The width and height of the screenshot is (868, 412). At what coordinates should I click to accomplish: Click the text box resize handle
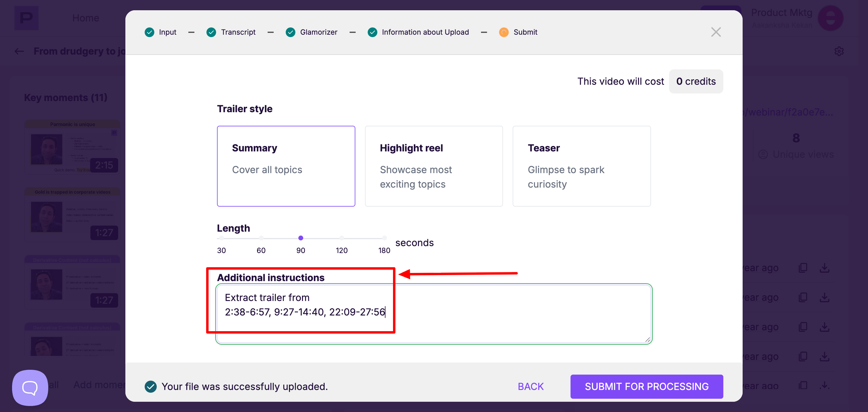[647, 340]
